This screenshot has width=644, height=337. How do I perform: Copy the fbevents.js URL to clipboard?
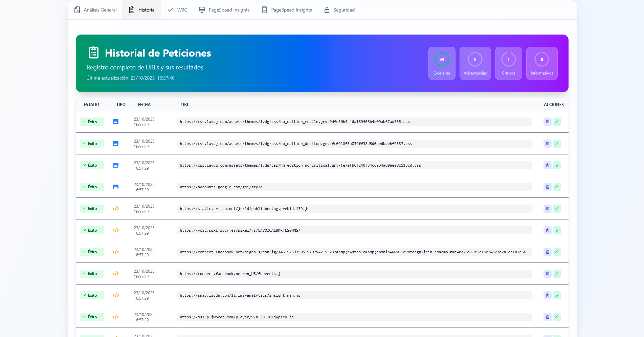point(547,274)
